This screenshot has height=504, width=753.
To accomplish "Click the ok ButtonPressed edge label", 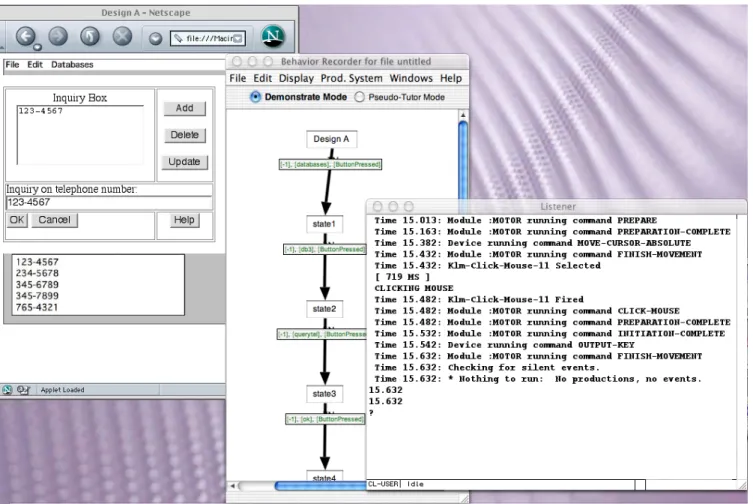I will (x=325, y=419).
